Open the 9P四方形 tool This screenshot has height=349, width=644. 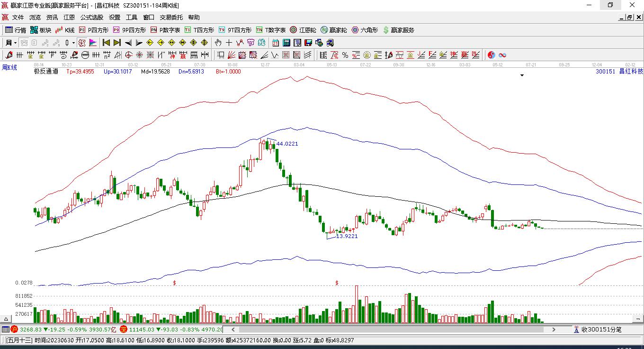click(x=129, y=30)
